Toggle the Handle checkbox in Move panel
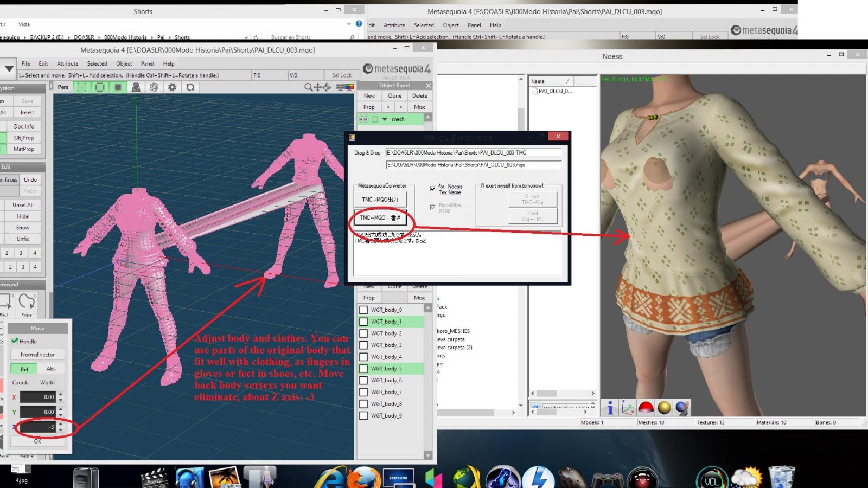The image size is (868, 488). coord(15,341)
